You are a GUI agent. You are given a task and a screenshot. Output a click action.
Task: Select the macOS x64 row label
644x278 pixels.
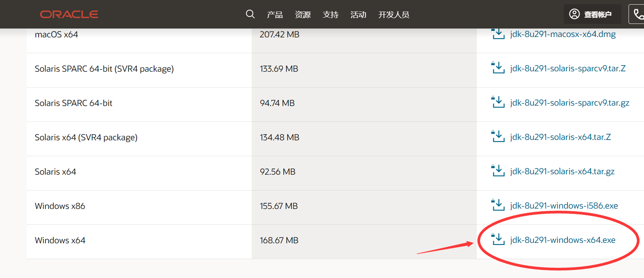click(x=56, y=34)
